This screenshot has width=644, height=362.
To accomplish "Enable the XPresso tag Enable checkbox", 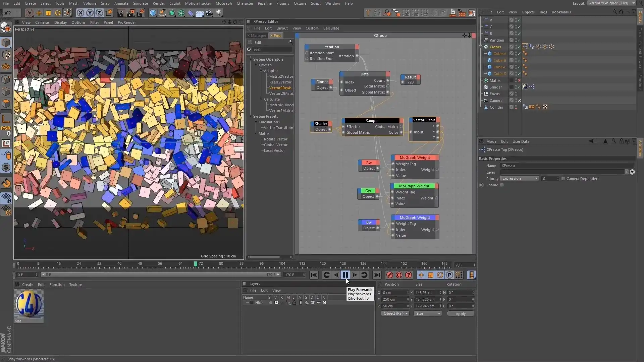I will pyautogui.click(x=502, y=185).
